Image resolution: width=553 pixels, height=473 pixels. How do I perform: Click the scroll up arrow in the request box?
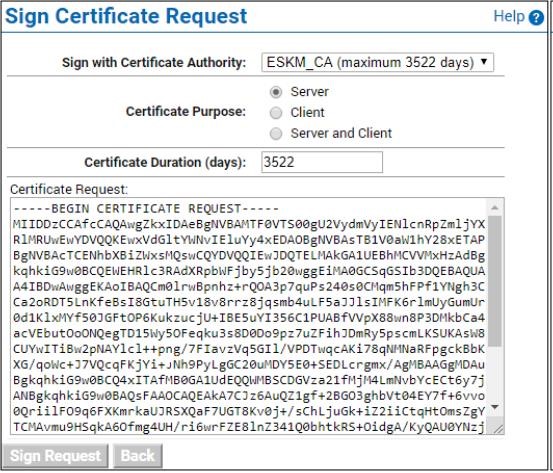click(495, 208)
